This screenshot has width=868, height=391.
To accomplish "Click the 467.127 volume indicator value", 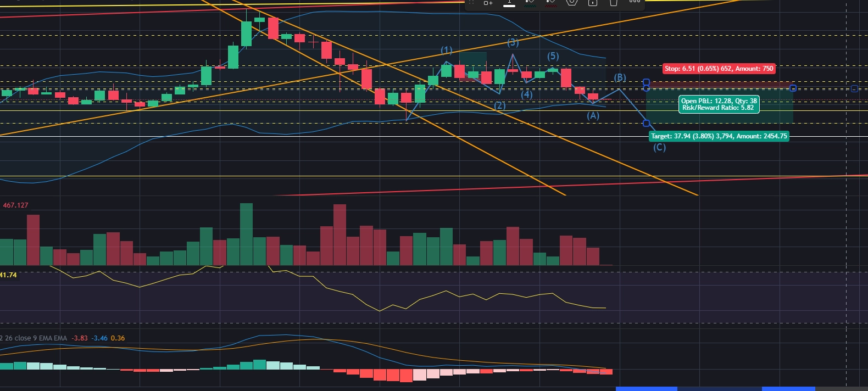I will tap(15, 205).
